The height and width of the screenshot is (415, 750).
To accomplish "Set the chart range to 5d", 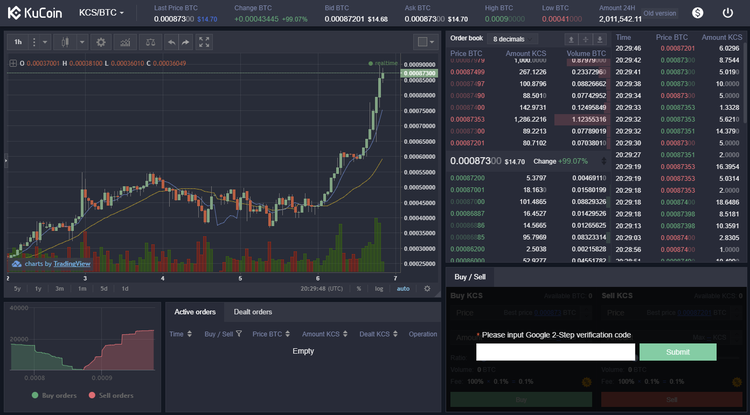I will coord(104,289).
